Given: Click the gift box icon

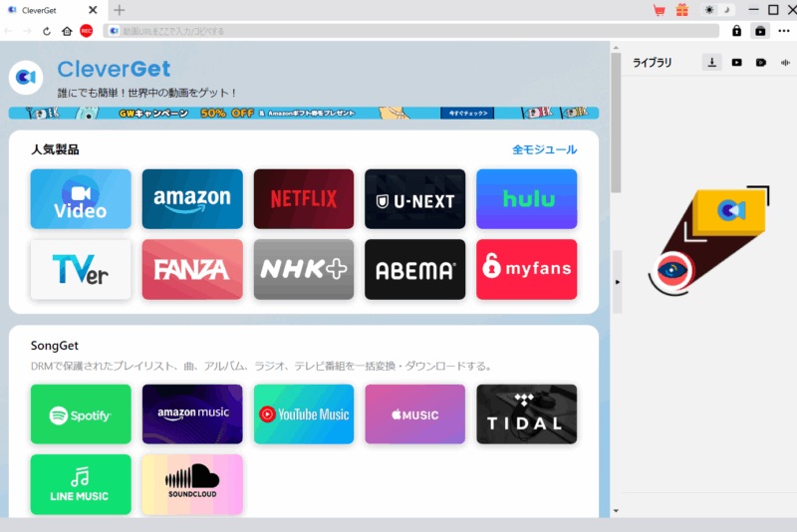Looking at the screenshot, I should pos(682,10).
